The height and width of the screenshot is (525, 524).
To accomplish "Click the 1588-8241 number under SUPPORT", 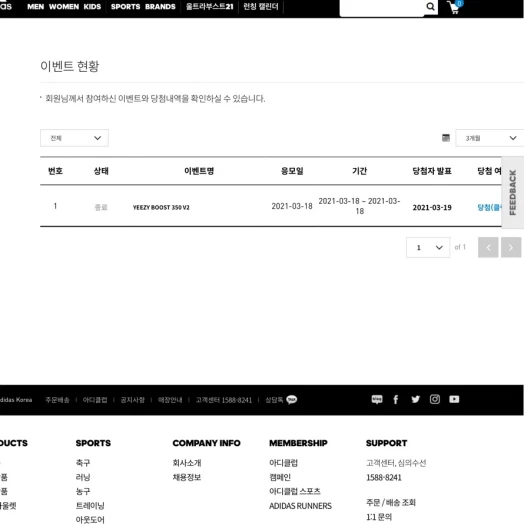I will [384, 477].
